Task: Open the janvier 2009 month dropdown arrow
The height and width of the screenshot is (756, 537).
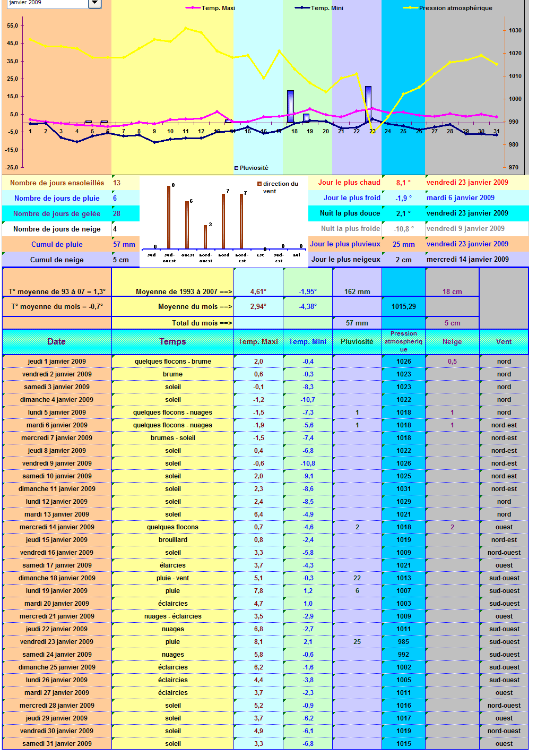Action: (x=94, y=3)
